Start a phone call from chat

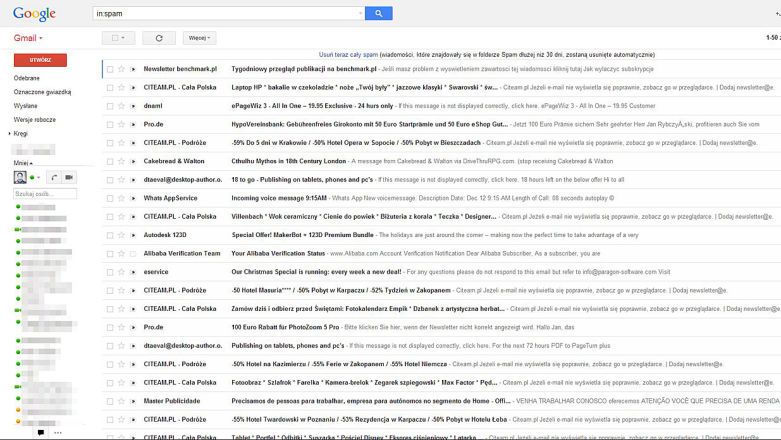pyautogui.click(x=54, y=177)
